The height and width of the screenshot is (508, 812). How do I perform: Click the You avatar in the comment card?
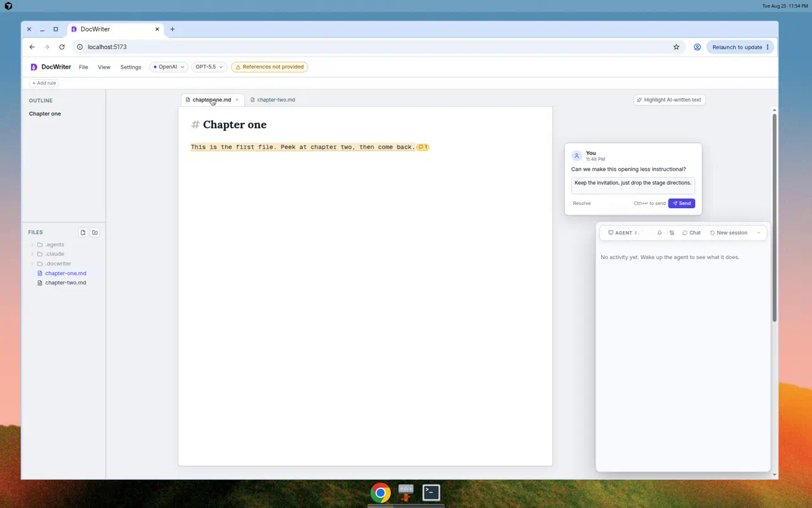pos(577,156)
